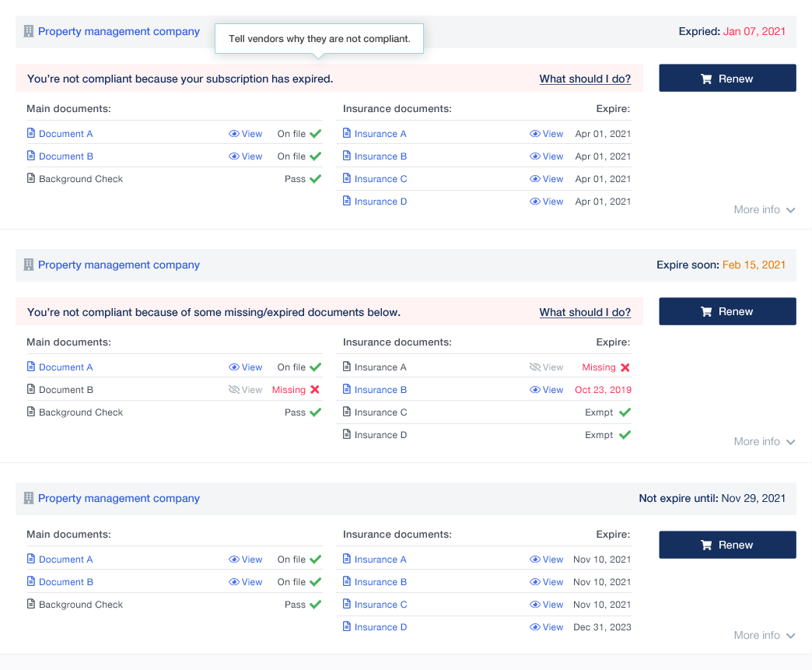
Task: Click 'What should I do?' on the expired subscription notice
Action: tap(585, 79)
